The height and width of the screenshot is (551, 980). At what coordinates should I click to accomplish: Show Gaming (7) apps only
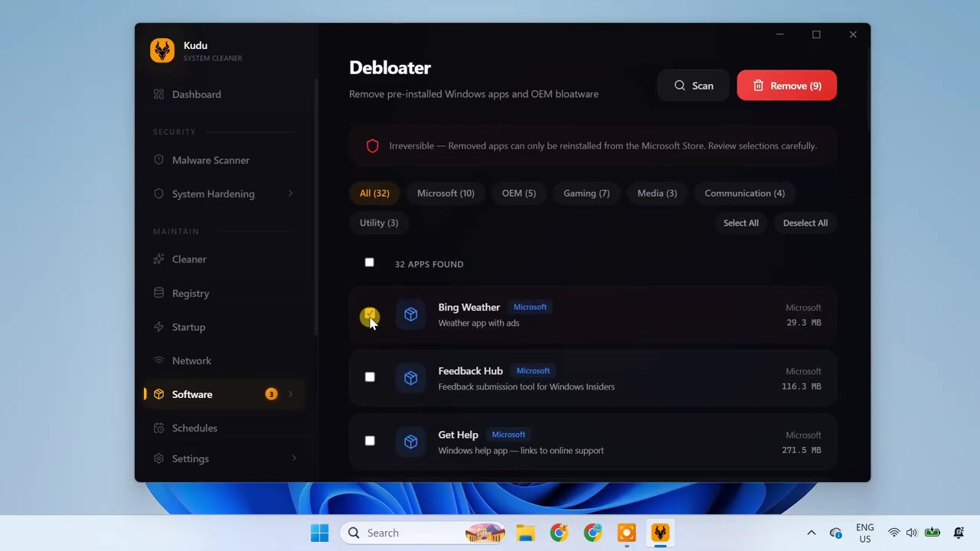tap(586, 193)
